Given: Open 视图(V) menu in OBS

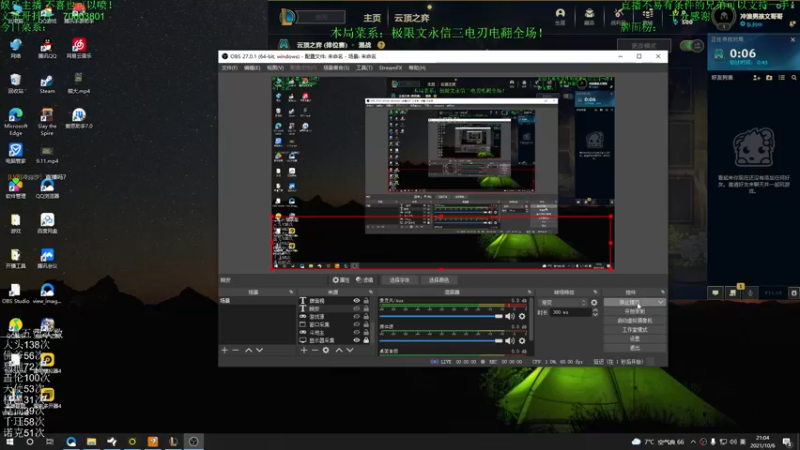Looking at the screenshot, I should click(x=275, y=68).
